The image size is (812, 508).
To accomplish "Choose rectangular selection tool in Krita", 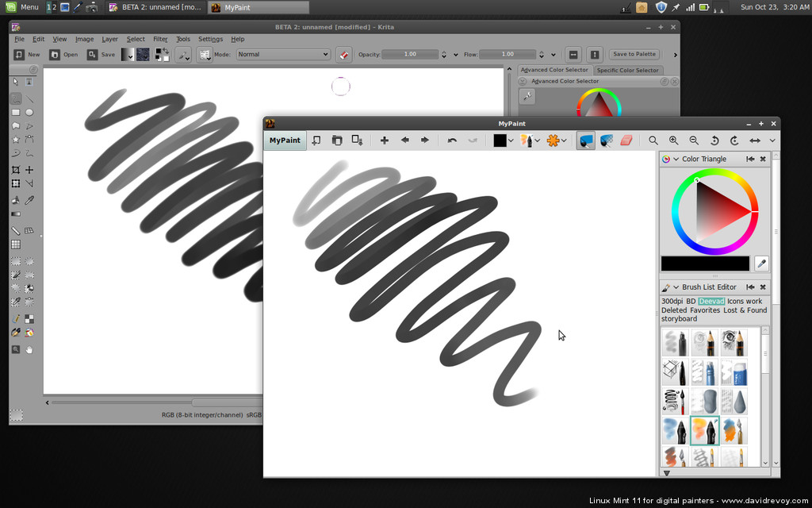I will [x=16, y=261].
